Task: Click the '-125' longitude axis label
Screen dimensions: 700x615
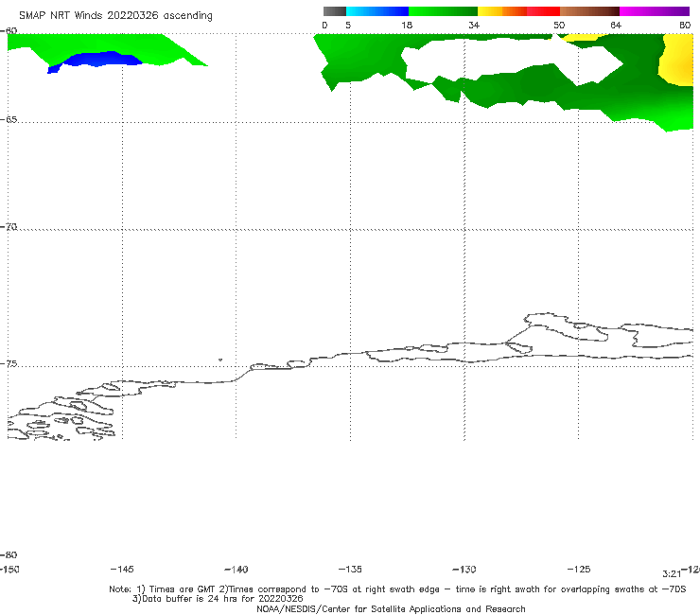Action: click(x=579, y=570)
